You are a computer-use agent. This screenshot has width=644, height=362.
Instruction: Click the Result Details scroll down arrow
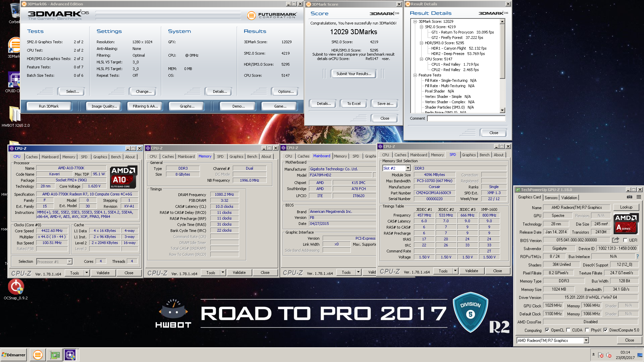coord(502,110)
